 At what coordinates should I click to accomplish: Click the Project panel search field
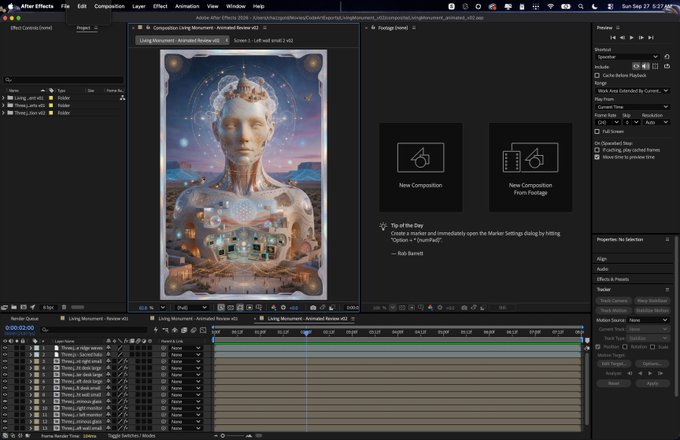coord(64,80)
